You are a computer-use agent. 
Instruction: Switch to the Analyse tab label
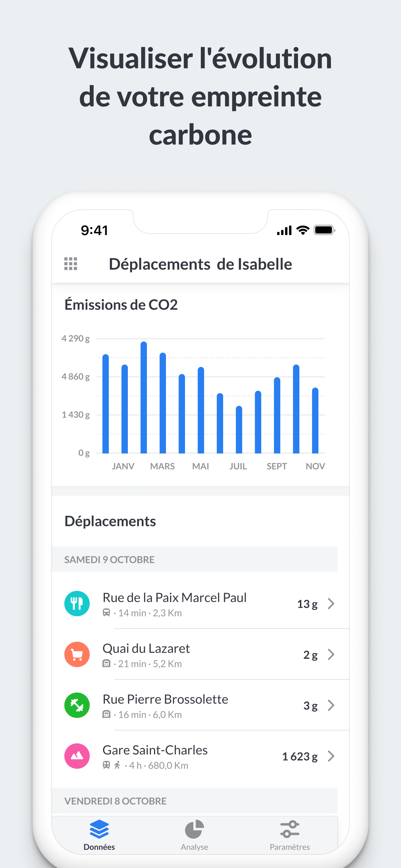(x=194, y=847)
